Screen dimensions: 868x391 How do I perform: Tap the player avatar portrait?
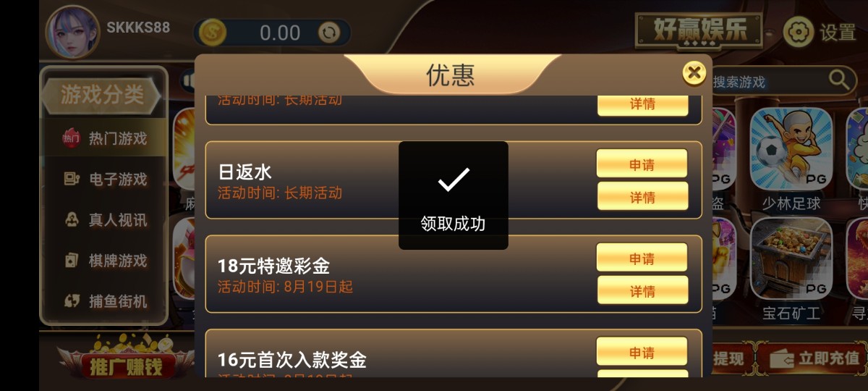72,33
